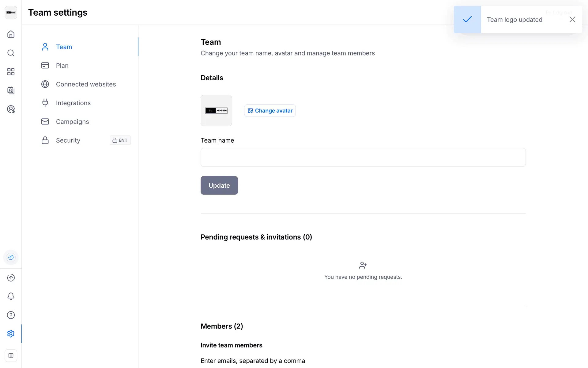Open the help question mark icon
Image resolution: width=588 pixels, height=368 pixels.
(11, 315)
